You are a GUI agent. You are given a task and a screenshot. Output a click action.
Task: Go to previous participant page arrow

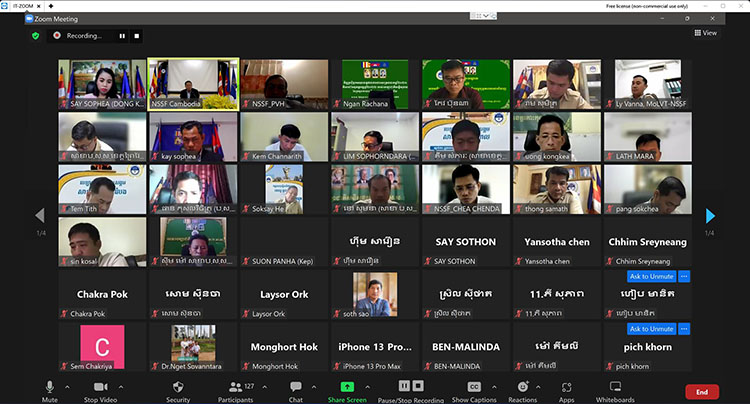40,216
